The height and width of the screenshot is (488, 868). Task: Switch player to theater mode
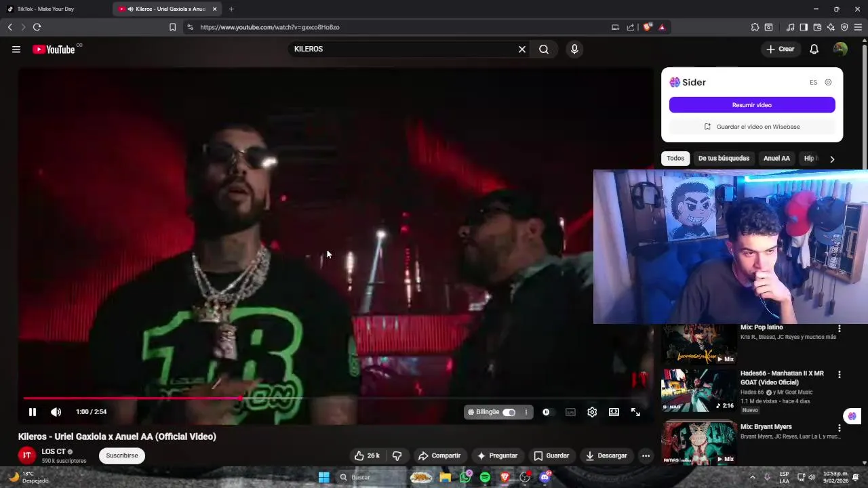[614, 412]
